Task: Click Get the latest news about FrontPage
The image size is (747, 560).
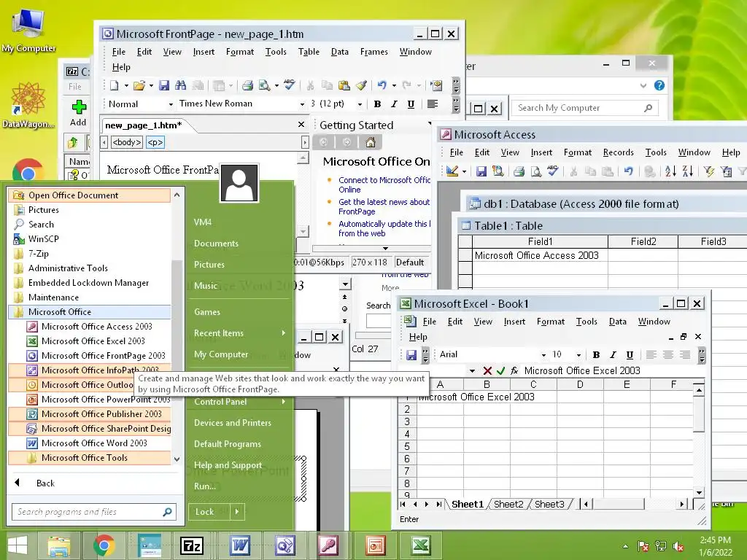Action: click(384, 206)
